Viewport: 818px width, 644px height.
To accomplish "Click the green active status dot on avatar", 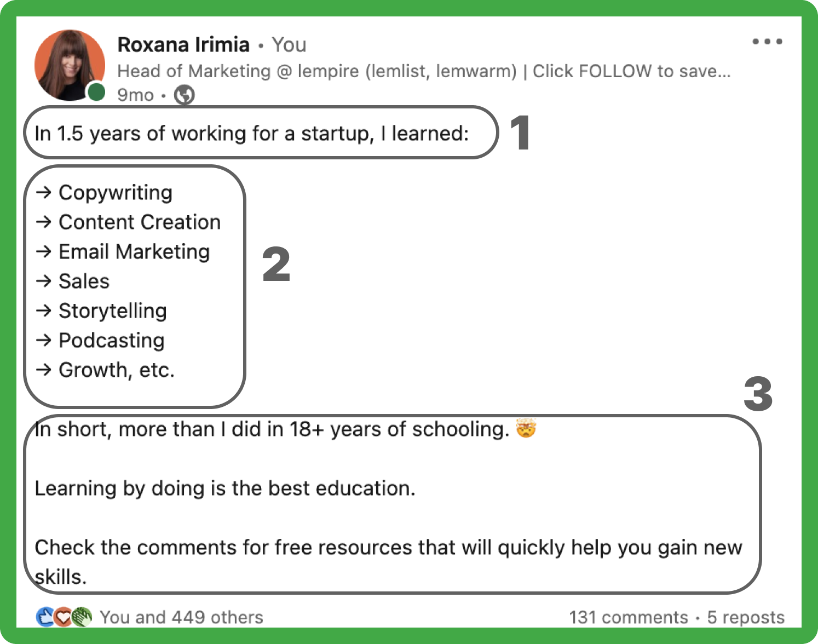I will (x=96, y=92).
